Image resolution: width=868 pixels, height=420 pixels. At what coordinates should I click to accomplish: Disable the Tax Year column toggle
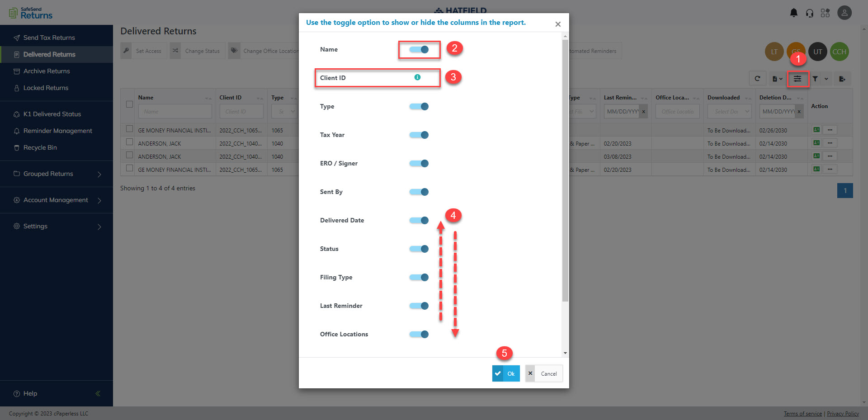[418, 135]
